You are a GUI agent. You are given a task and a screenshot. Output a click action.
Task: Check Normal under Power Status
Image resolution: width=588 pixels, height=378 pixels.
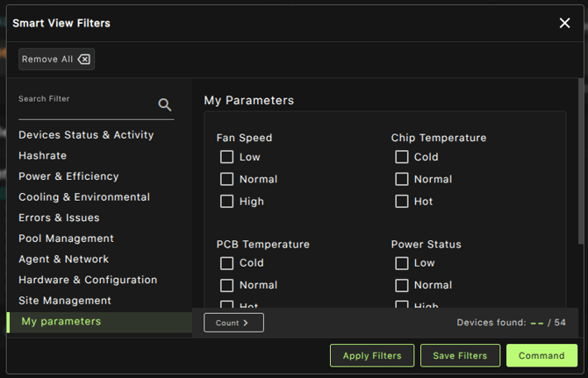[401, 285]
